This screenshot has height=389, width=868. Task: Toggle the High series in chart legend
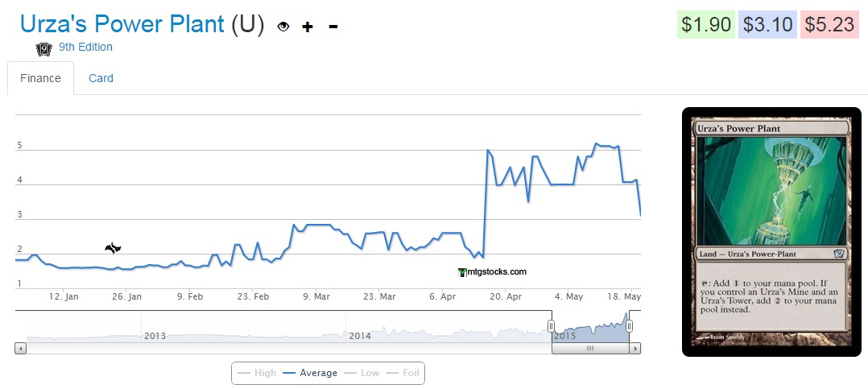tap(256, 373)
